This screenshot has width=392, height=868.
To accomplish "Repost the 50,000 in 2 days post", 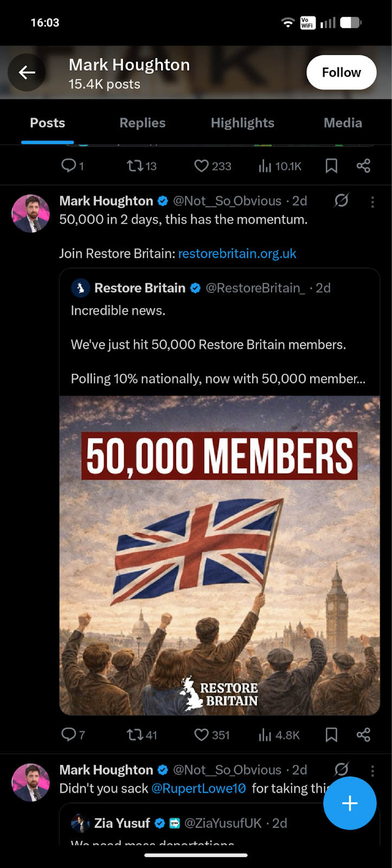I will tap(134, 735).
